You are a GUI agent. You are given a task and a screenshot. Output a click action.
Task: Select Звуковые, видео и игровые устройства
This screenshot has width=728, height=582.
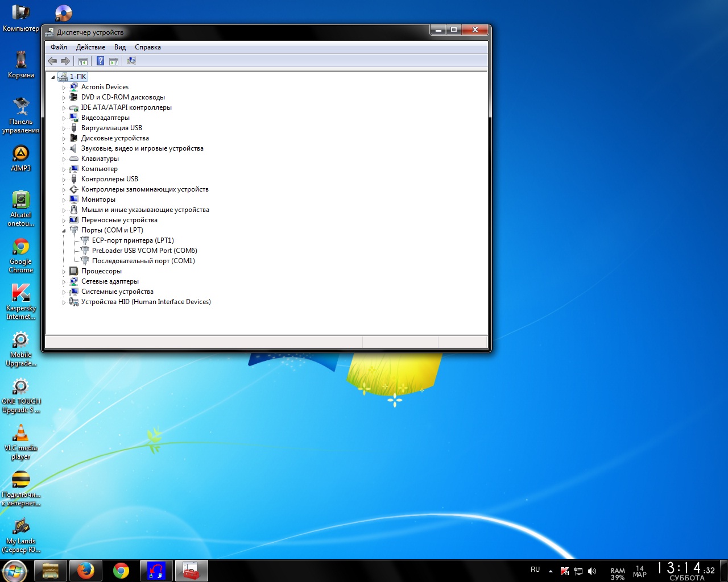142,148
